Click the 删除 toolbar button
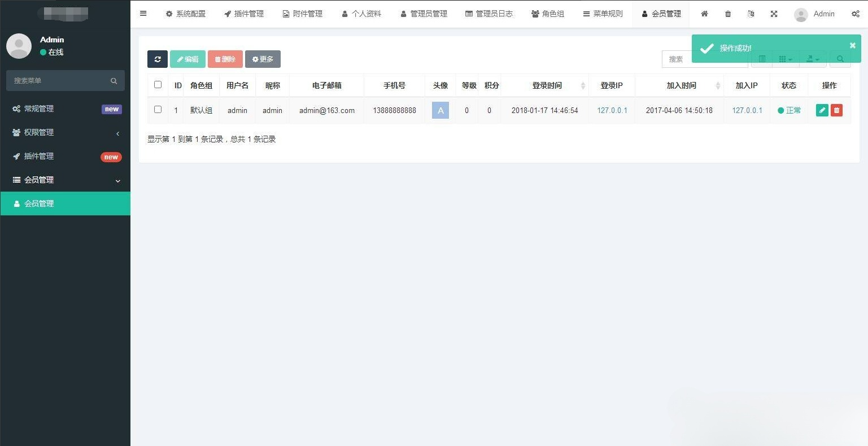868x446 pixels. [x=225, y=59]
